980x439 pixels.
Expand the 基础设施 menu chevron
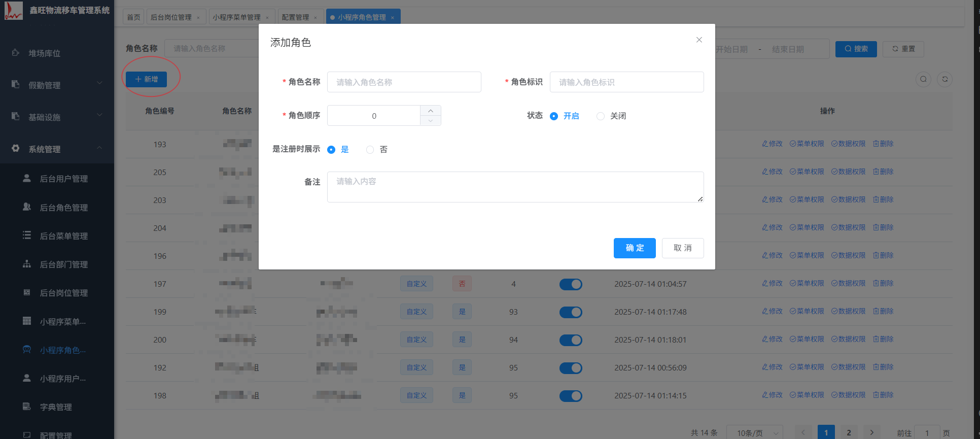[x=99, y=115]
